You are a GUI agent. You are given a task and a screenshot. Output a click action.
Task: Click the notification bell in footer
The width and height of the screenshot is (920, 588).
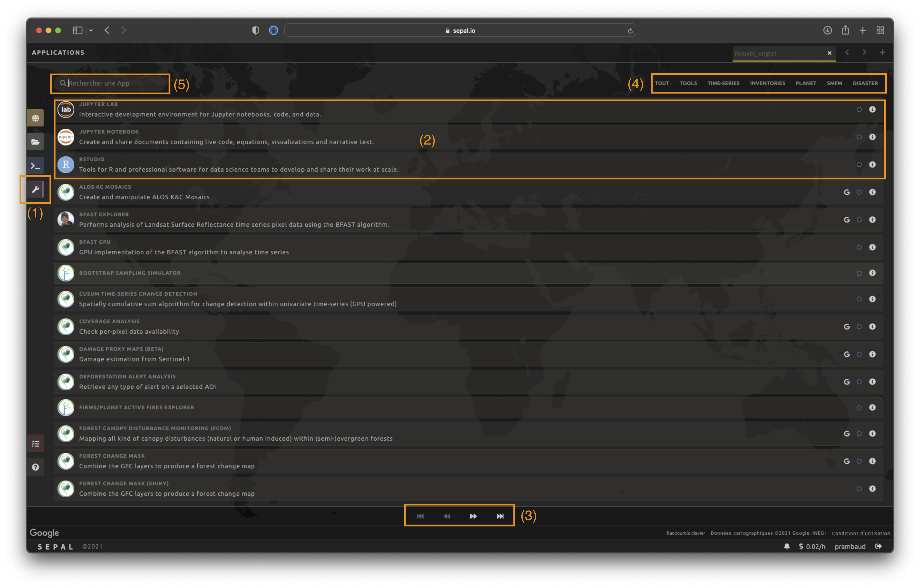787,546
